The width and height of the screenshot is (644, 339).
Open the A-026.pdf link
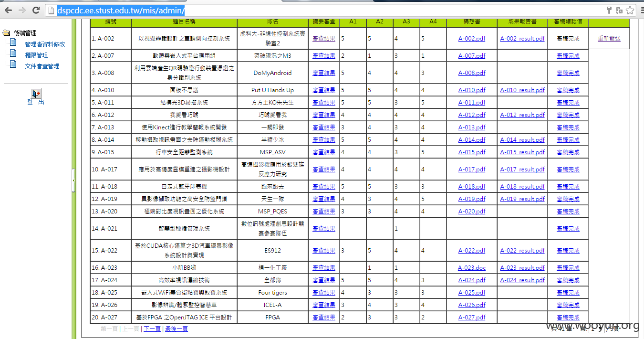point(472,305)
